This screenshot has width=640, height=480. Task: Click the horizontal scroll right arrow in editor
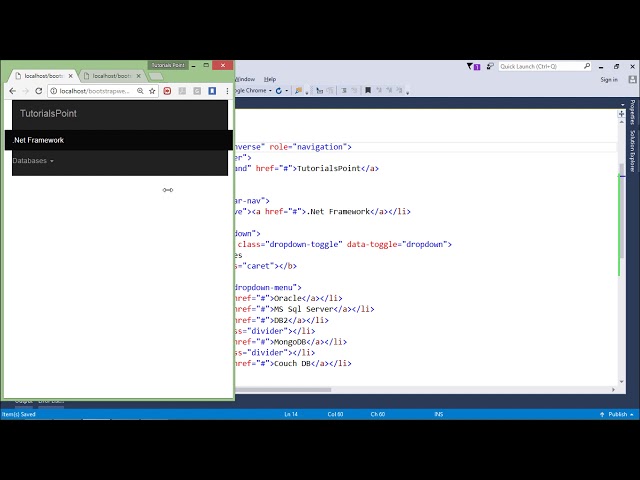tap(613, 390)
